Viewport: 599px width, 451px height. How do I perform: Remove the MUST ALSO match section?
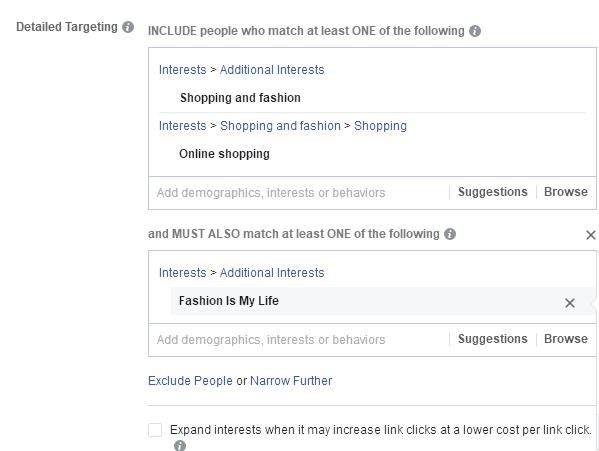591,235
